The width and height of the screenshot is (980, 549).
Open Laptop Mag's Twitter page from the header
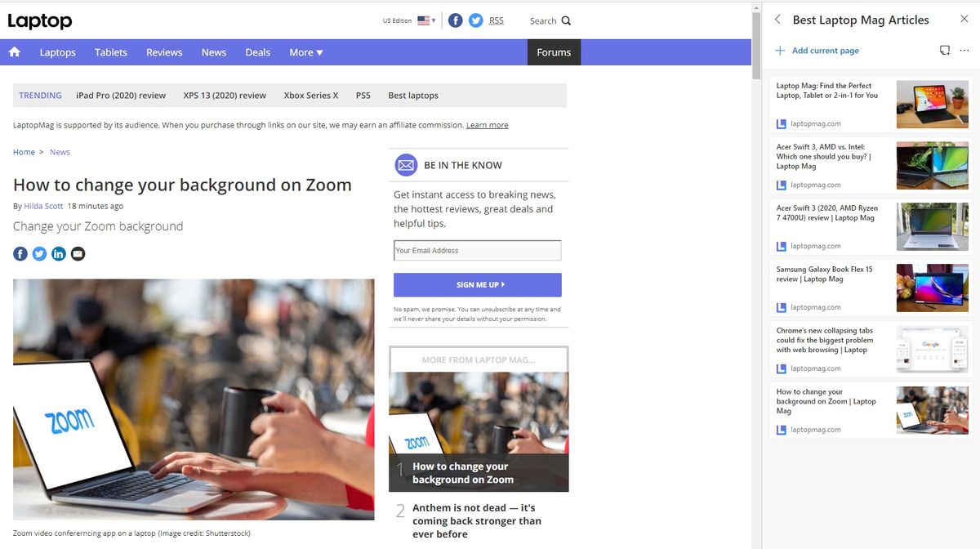pyautogui.click(x=475, y=20)
